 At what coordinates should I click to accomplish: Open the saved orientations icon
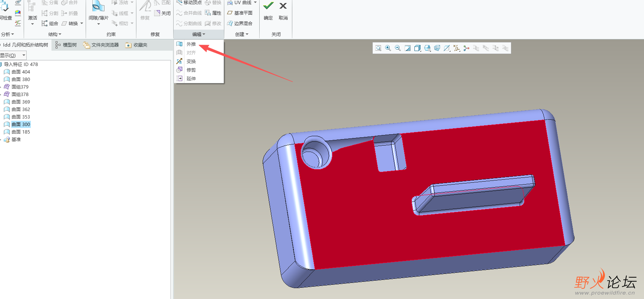(427, 48)
